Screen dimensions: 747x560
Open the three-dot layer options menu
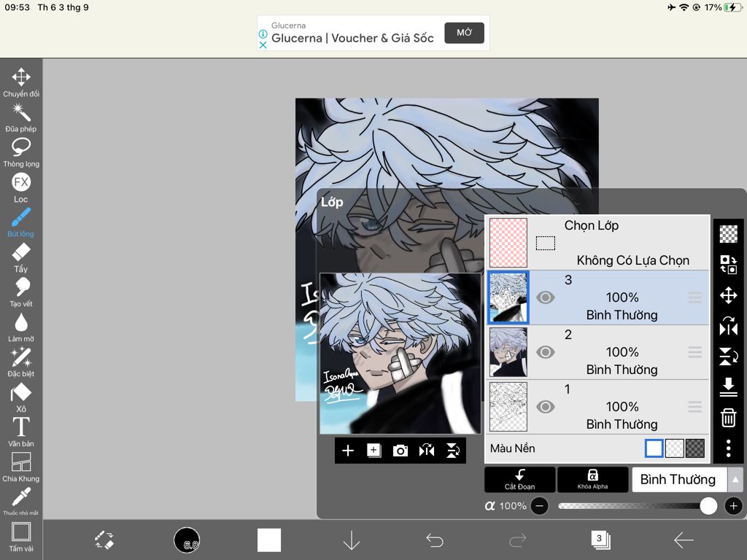729,448
